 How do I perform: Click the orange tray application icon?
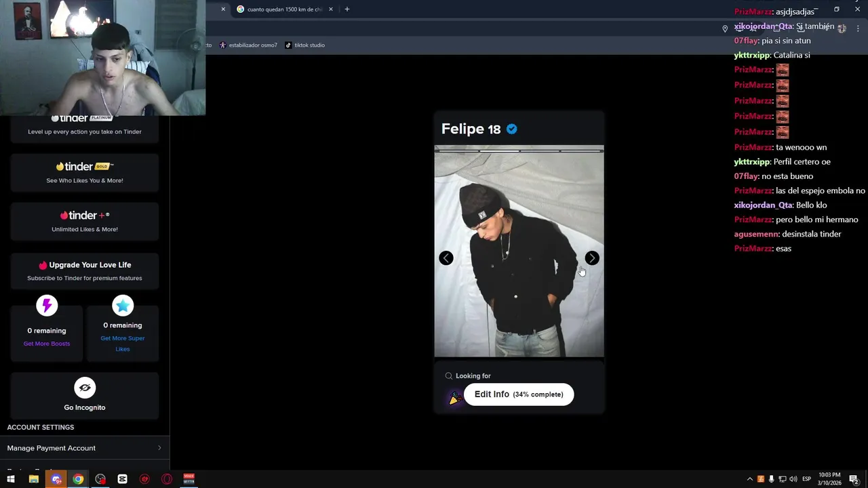[x=760, y=479]
